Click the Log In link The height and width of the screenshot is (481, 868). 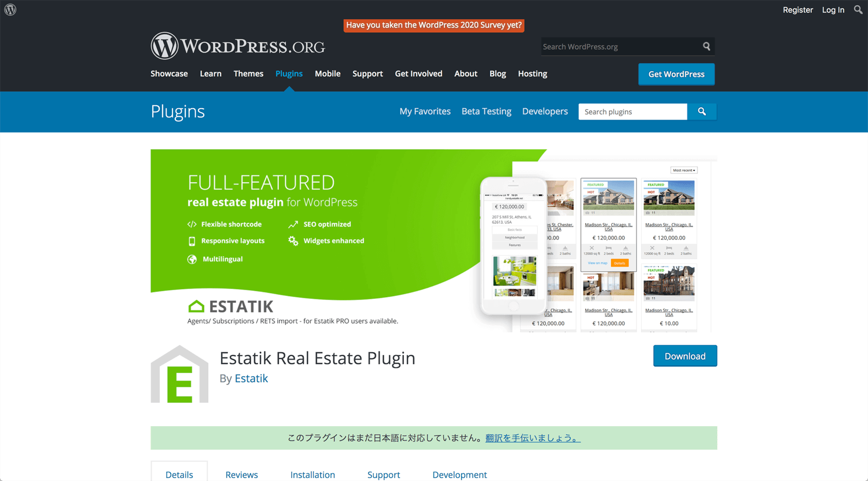tap(833, 10)
